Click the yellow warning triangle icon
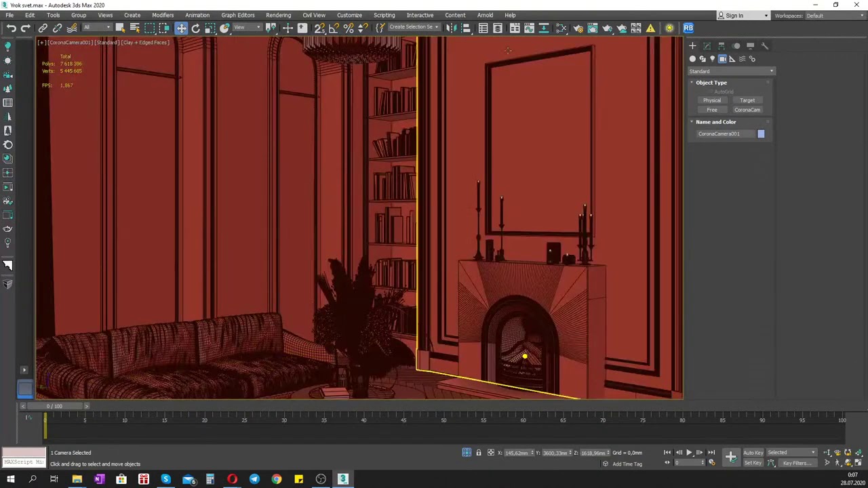Image resolution: width=868 pixels, height=488 pixels. pyautogui.click(x=651, y=28)
